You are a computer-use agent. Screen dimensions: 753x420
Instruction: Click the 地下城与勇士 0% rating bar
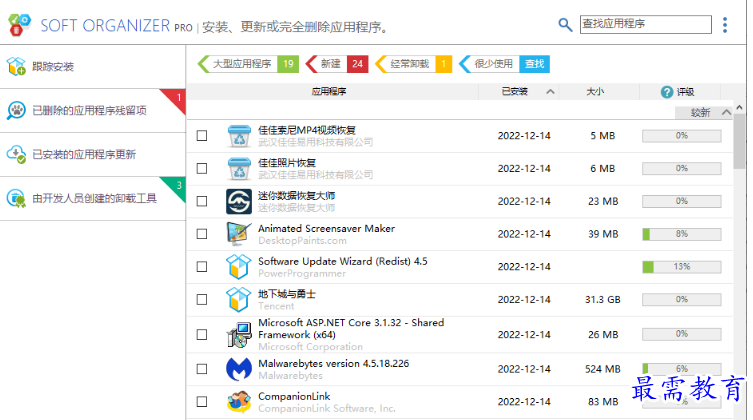point(682,300)
